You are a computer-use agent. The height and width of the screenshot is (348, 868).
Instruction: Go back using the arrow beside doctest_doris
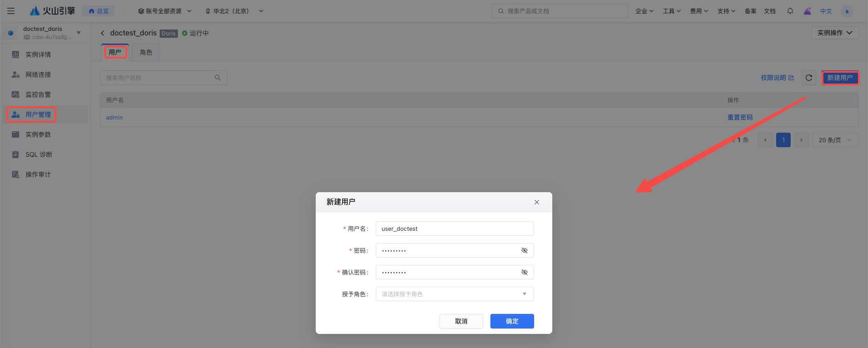(x=103, y=33)
